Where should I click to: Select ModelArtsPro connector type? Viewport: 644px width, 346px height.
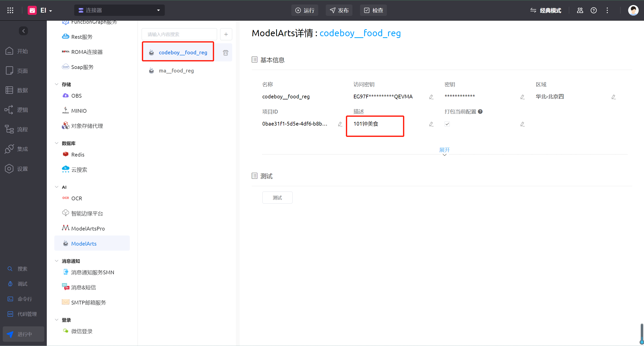tap(88, 228)
